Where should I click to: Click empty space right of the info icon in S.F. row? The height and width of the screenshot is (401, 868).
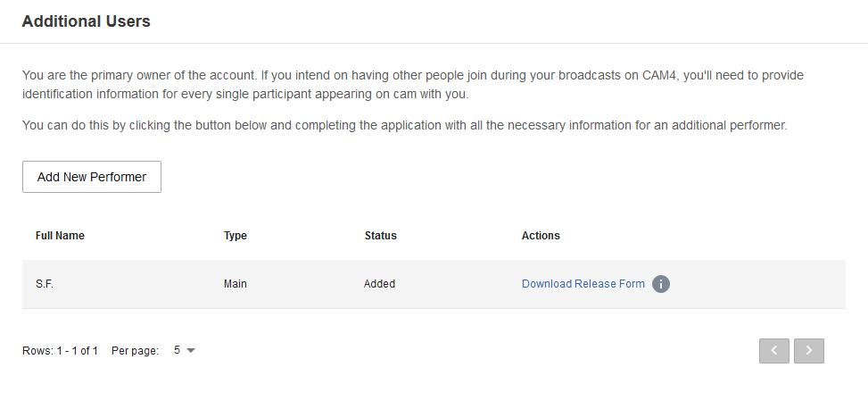pos(758,284)
